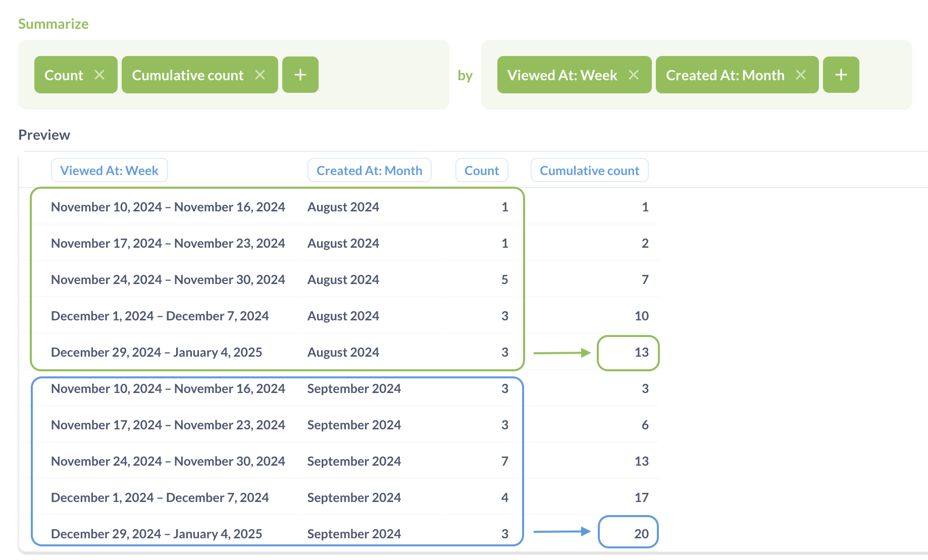
Task: Select the Cumulative count summarize pill
Action: (187, 75)
